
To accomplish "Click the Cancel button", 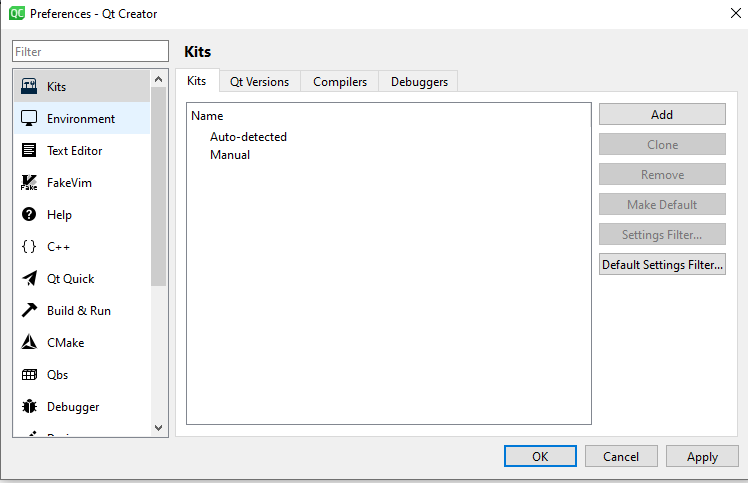I will [x=621, y=456].
